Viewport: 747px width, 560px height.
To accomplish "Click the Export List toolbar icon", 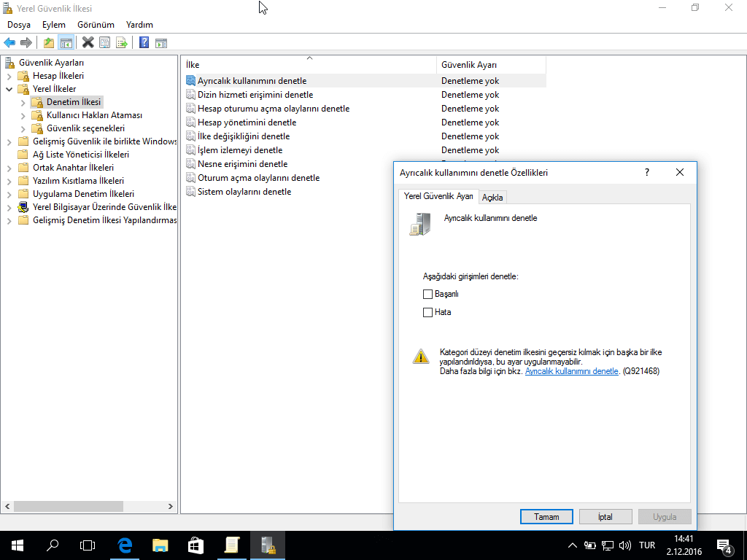I will pos(122,43).
